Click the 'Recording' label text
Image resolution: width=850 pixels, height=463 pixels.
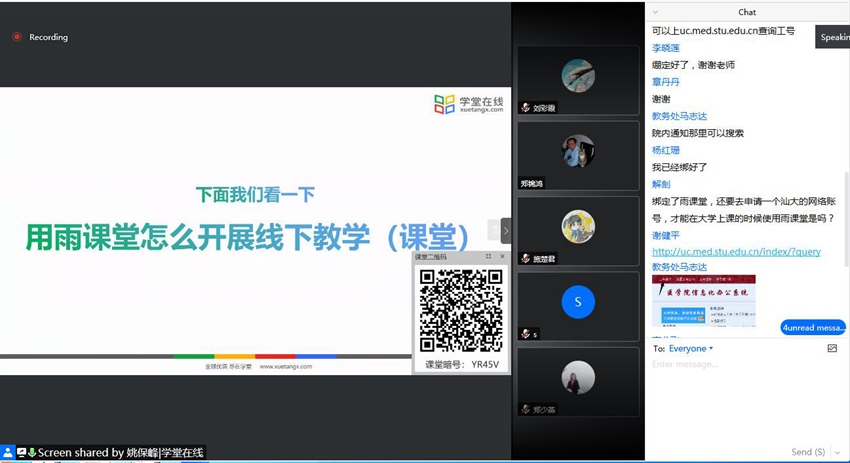(x=49, y=37)
